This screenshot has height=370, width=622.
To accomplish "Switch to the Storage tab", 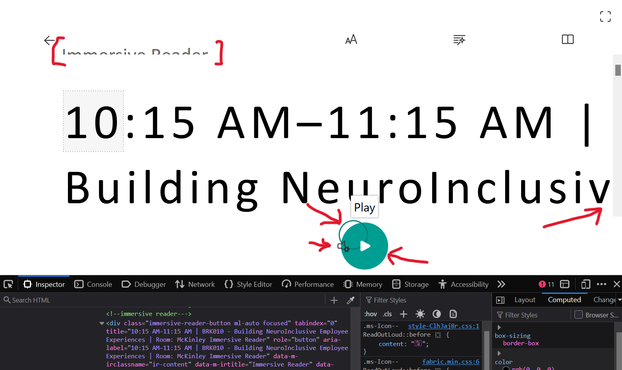I will [x=410, y=284].
